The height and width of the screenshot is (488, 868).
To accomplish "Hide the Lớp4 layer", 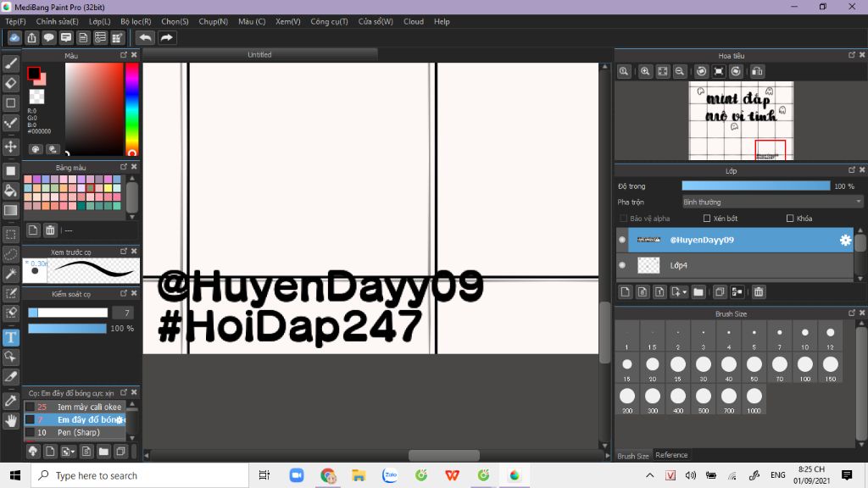I will click(x=622, y=265).
